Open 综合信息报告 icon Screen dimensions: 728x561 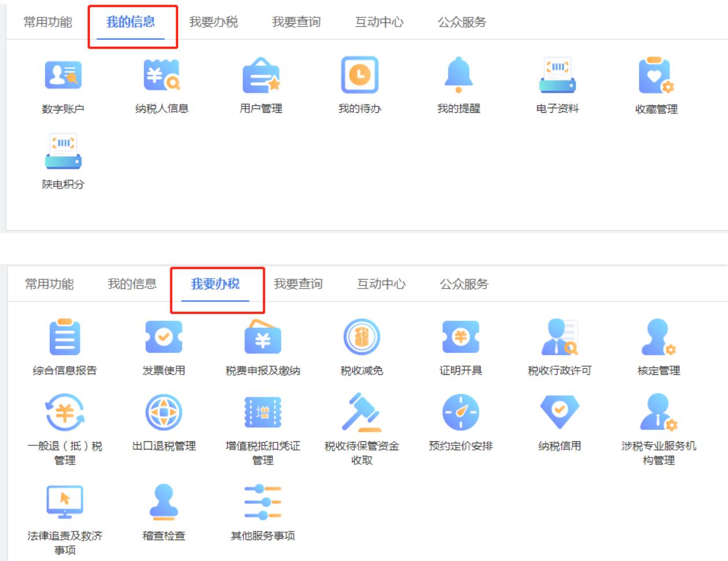(x=65, y=337)
